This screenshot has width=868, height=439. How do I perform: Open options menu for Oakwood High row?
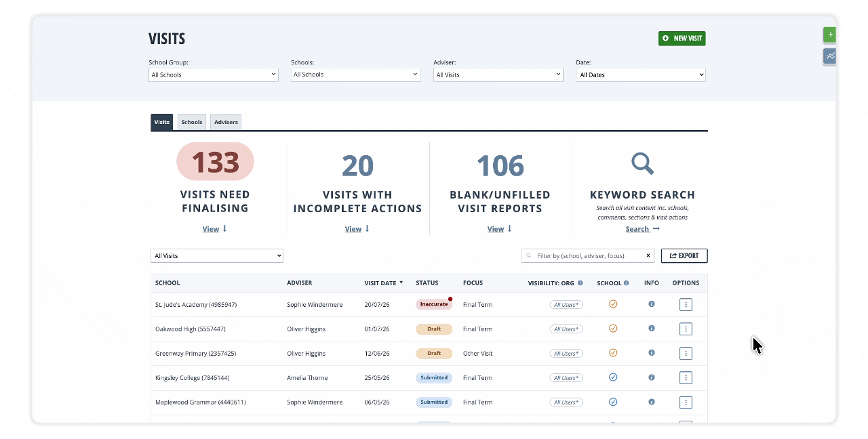[686, 329]
